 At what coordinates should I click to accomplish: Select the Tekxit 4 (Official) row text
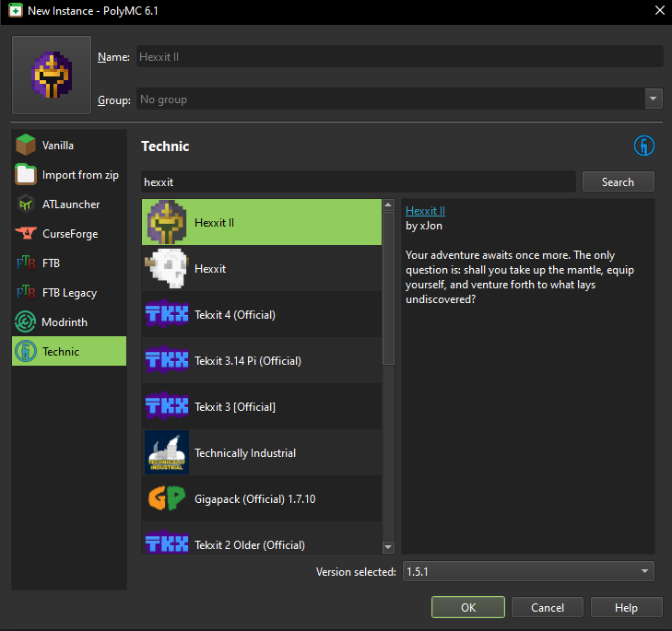point(235,315)
